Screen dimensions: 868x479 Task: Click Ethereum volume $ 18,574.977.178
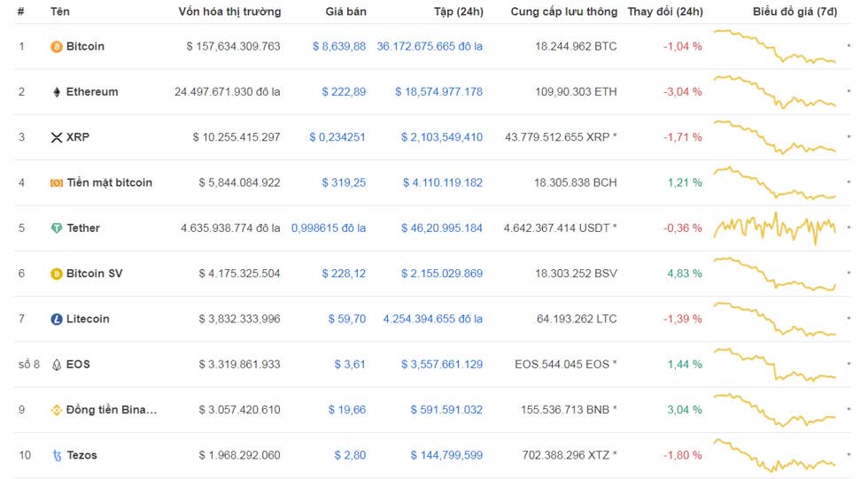tap(438, 92)
